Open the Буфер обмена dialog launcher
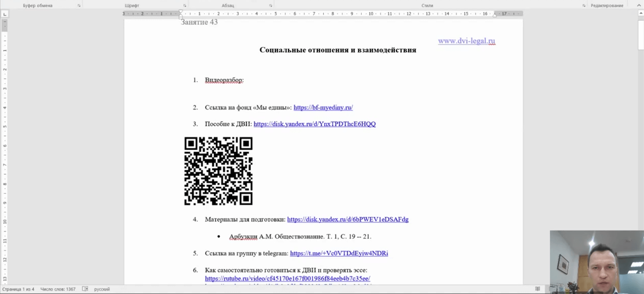Screen dimensions: 644x294 point(79,5)
